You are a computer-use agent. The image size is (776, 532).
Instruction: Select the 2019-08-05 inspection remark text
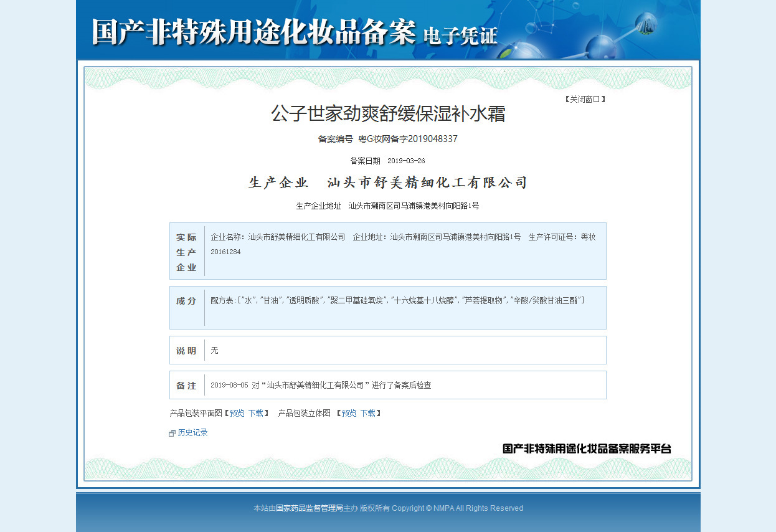[321, 385]
